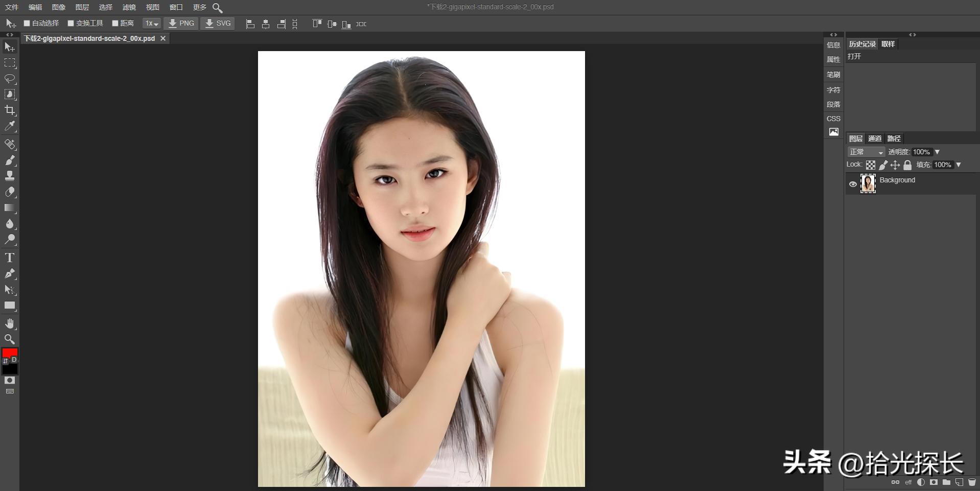Image resolution: width=980 pixels, height=491 pixels.
Task: Toggle lock image pixels brush icon
Action: 883,165
